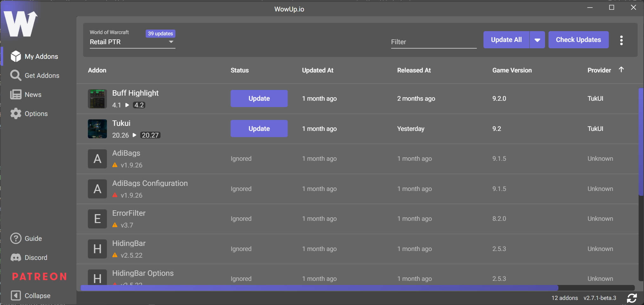Maximize the WowUp.io window
This screenshot has width=644, height=305.
point(612,7)
